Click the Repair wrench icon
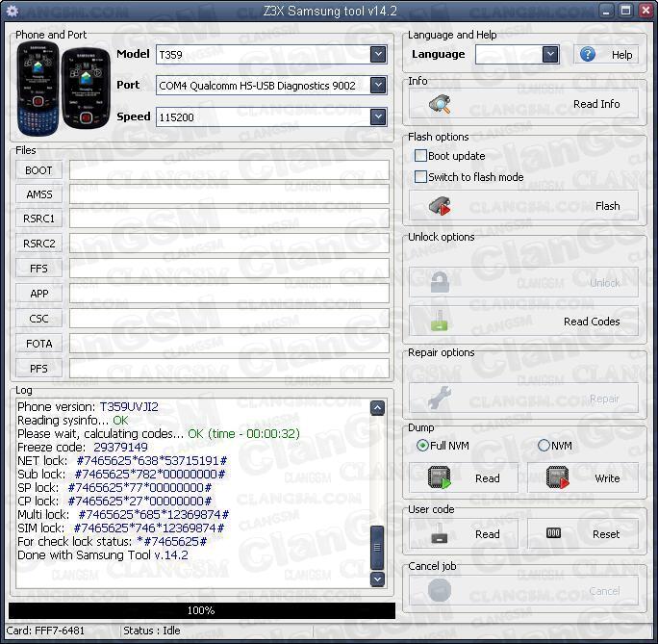 [x=440, y=398]
